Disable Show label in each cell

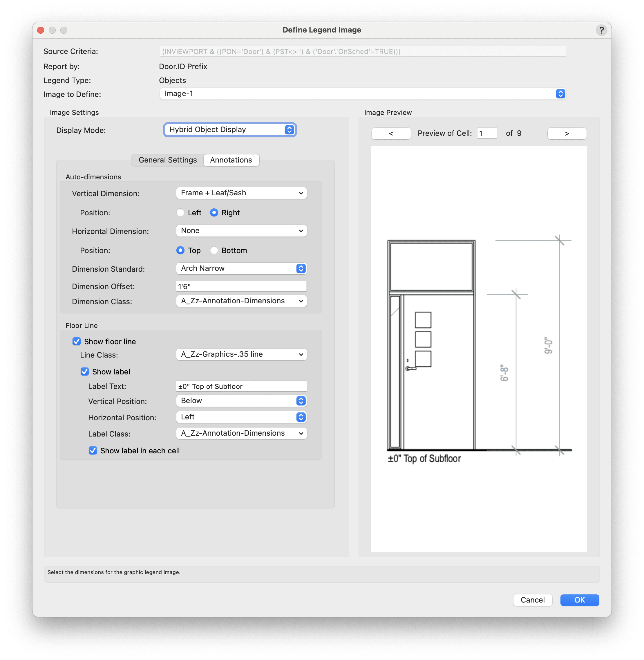point(93,451)
